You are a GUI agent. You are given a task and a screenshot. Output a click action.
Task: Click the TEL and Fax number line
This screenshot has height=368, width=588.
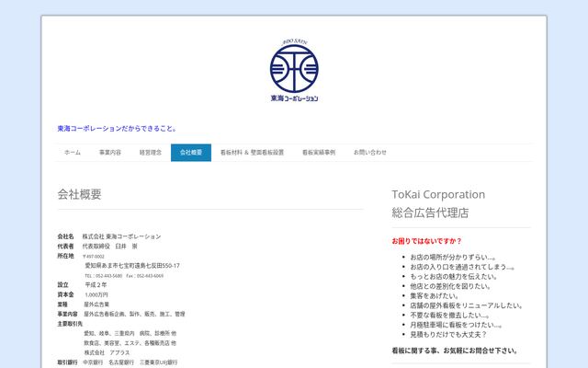tap(124, 276)
